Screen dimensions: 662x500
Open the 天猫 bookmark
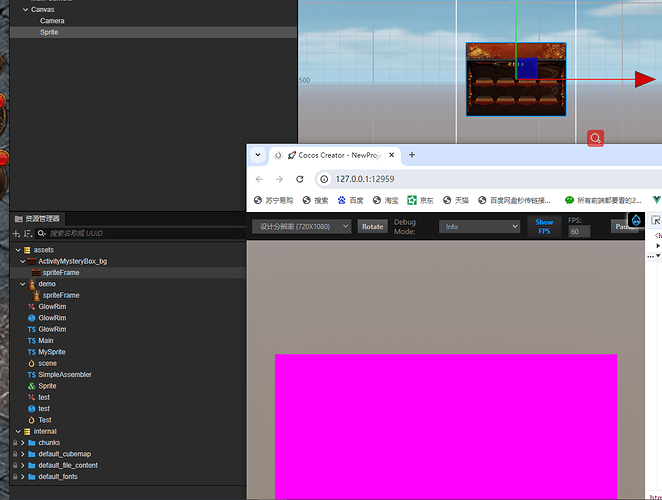(456, 200)
